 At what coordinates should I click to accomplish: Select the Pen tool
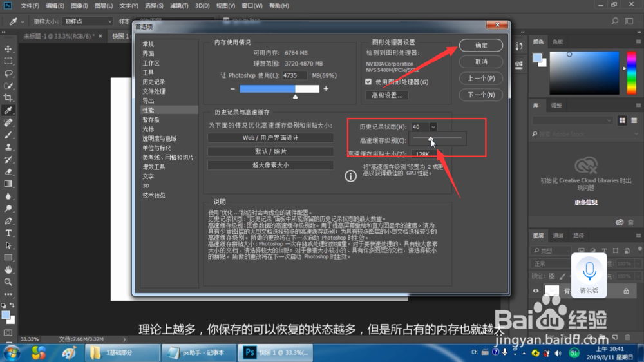(x=8, y=221)
